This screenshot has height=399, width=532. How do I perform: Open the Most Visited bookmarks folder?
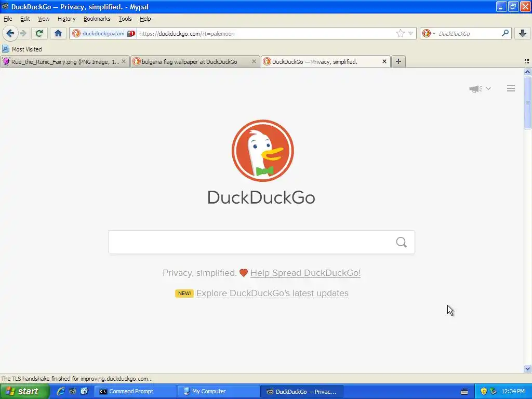(x=22, y=49)
